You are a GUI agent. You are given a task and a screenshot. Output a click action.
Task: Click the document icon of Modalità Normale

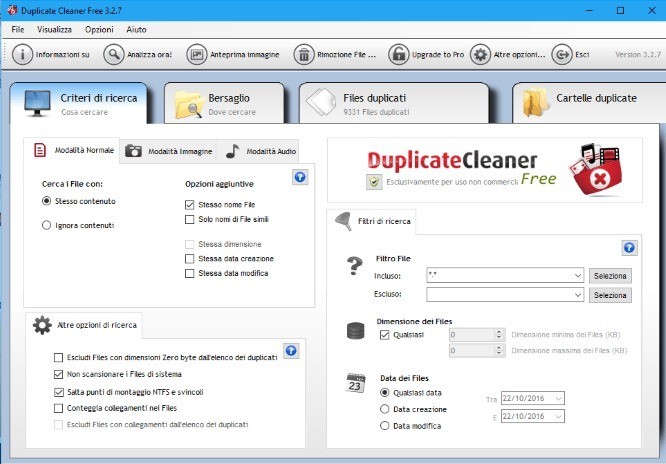point(40,150)
